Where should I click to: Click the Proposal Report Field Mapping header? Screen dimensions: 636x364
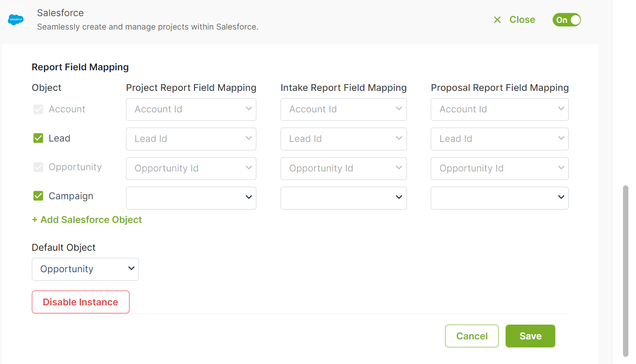click(x=500, y=88)
